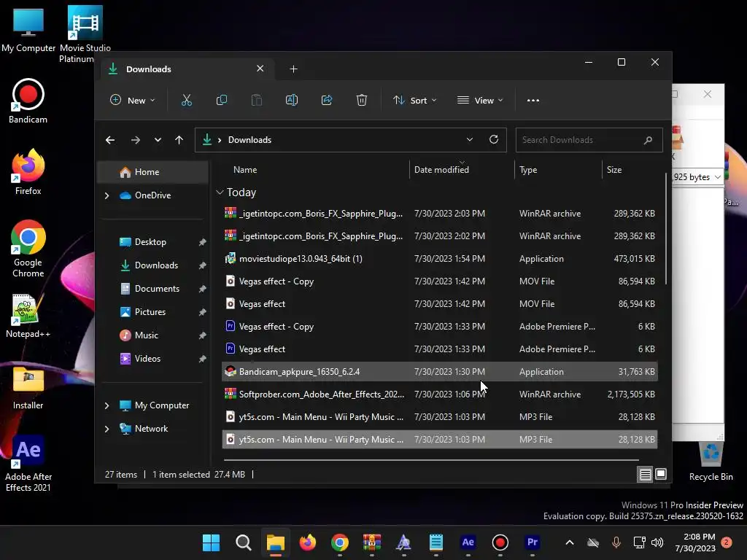
Task: Open the Google Chrome desktop shortcut
Action: [x=28, y=249]
